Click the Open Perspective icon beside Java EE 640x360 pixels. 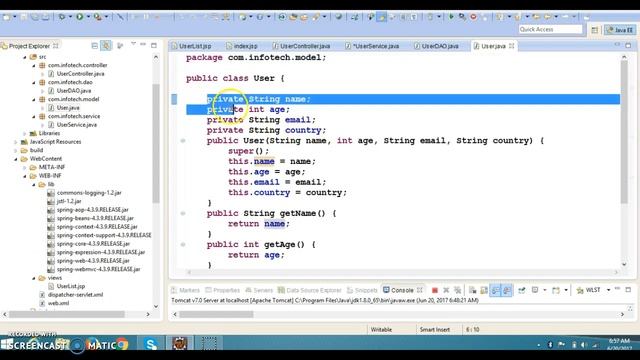(x=595, y=30)
